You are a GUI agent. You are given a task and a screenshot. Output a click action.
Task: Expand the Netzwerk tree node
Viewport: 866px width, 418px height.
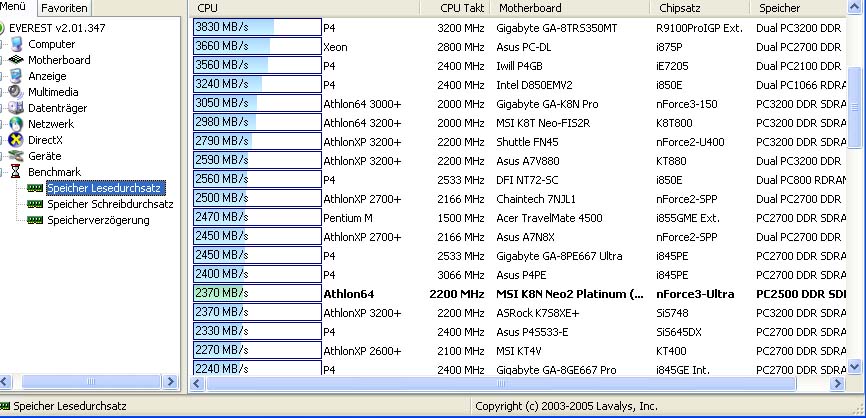(2, 124)
